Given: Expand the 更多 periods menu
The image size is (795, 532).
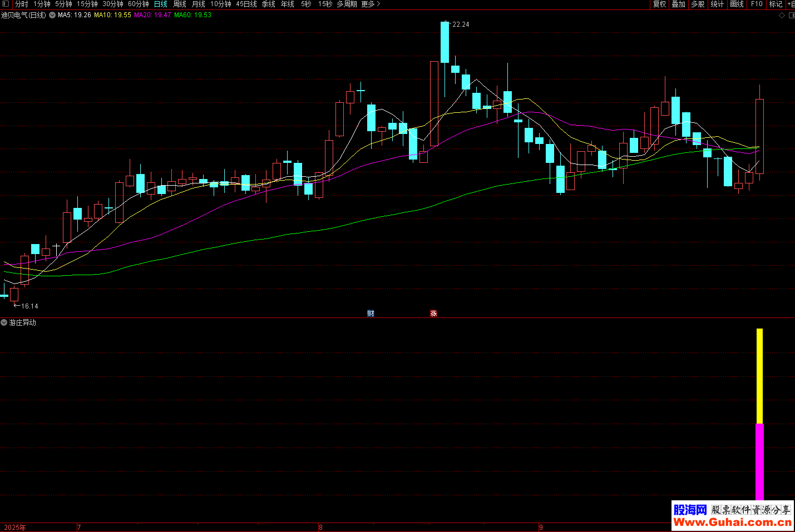Looking at the screenshot, I should pyautogui.click(x=371, y=4).
